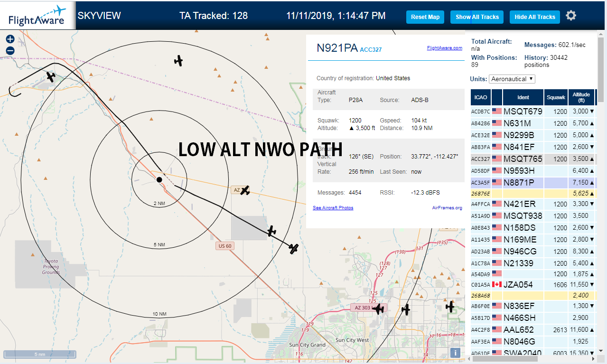Select aircraft icon at top of map

point(178,60)
